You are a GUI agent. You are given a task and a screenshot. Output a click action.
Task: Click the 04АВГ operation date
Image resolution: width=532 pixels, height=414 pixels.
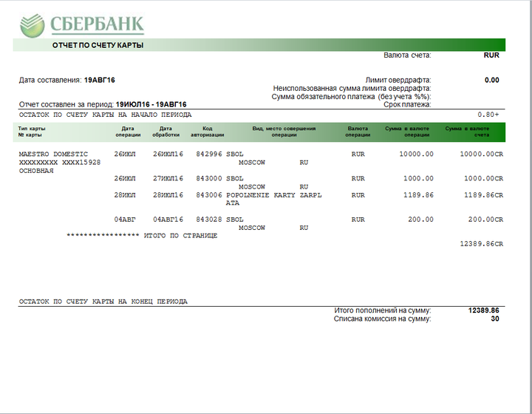tap(126, 220)
